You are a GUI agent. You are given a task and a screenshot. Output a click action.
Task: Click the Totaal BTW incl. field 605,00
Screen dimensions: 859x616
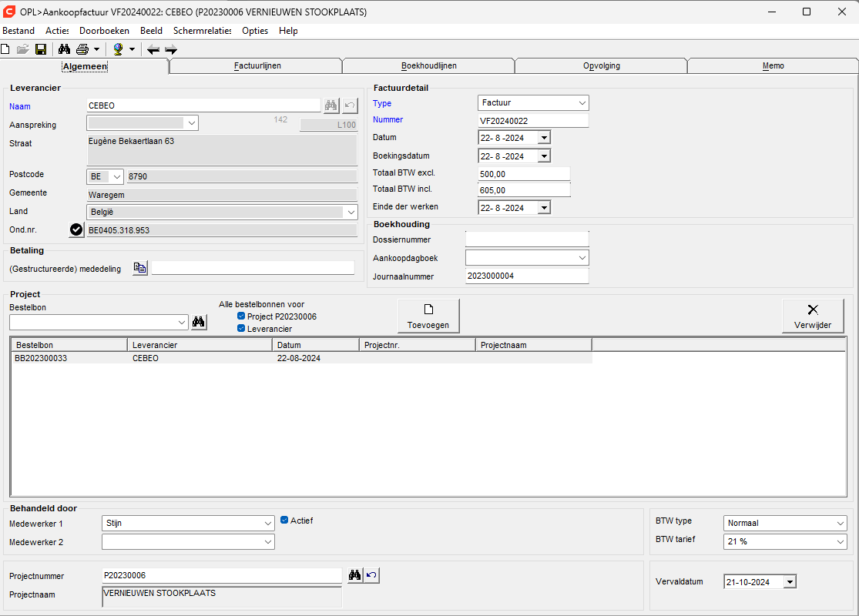pyautogui.click(x=524, y=190)
